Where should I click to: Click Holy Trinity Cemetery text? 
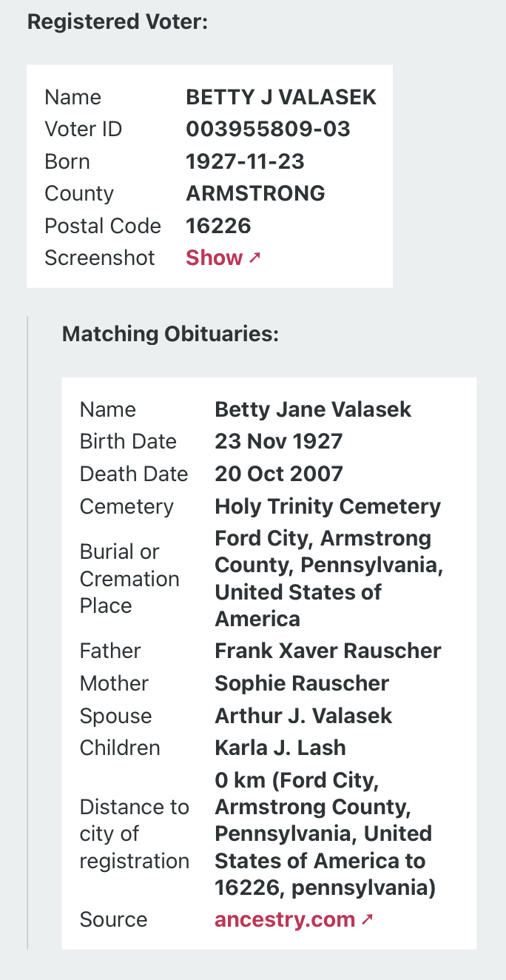click(x=328, y=506)
